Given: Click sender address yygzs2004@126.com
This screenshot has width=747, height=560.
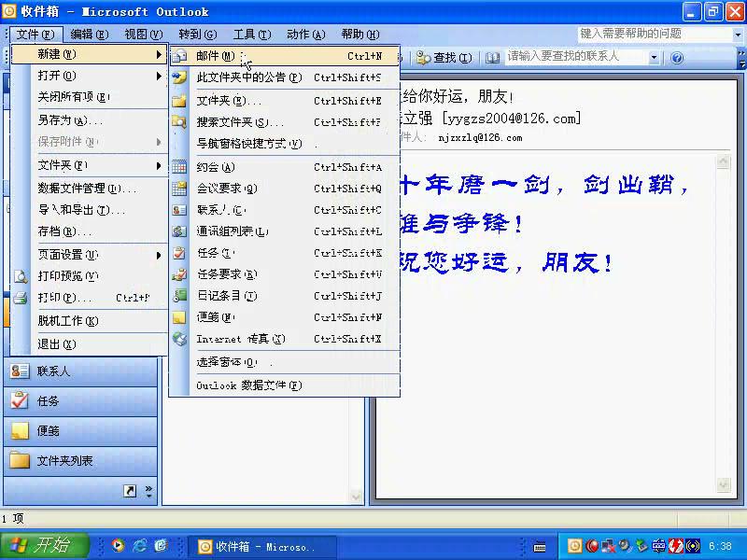Looking at the screenshot, I should (512, 119).
